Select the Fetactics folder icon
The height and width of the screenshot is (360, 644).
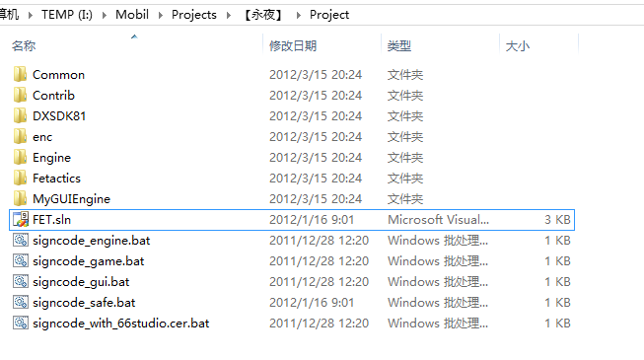(20, 178)
